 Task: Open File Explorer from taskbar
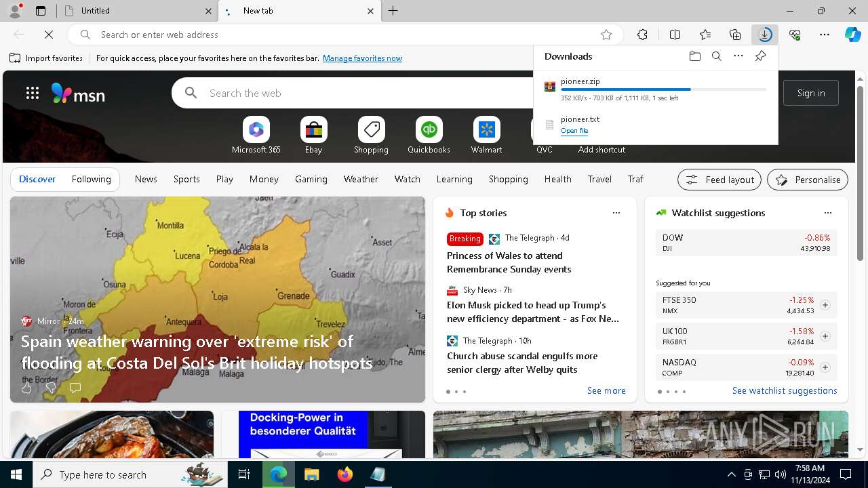311,474
